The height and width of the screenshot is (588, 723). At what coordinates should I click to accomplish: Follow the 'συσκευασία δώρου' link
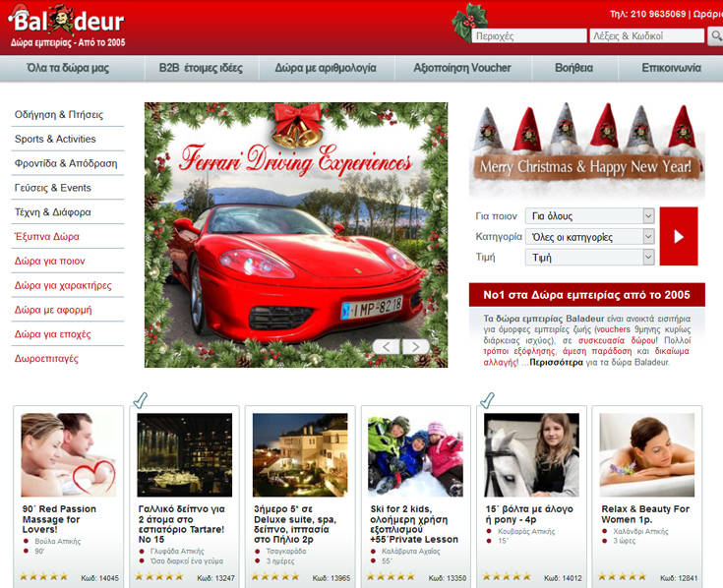(x=617, y=340)
